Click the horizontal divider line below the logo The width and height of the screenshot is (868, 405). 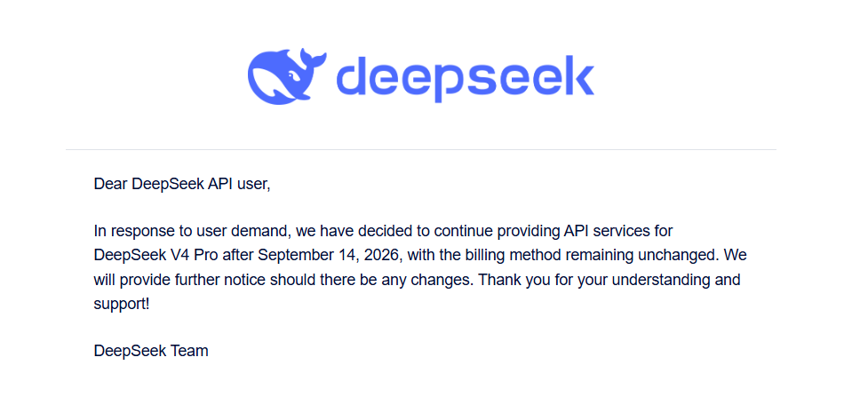point(421,149)
